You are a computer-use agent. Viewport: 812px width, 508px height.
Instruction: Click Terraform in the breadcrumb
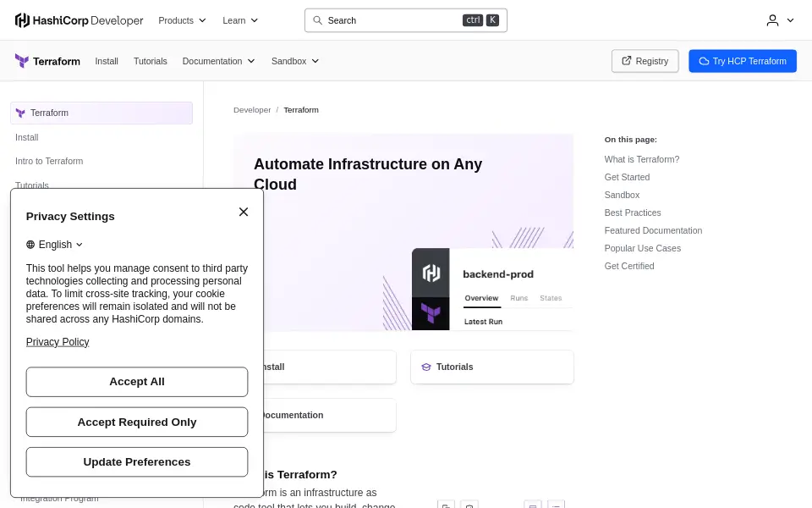point(301,110)
